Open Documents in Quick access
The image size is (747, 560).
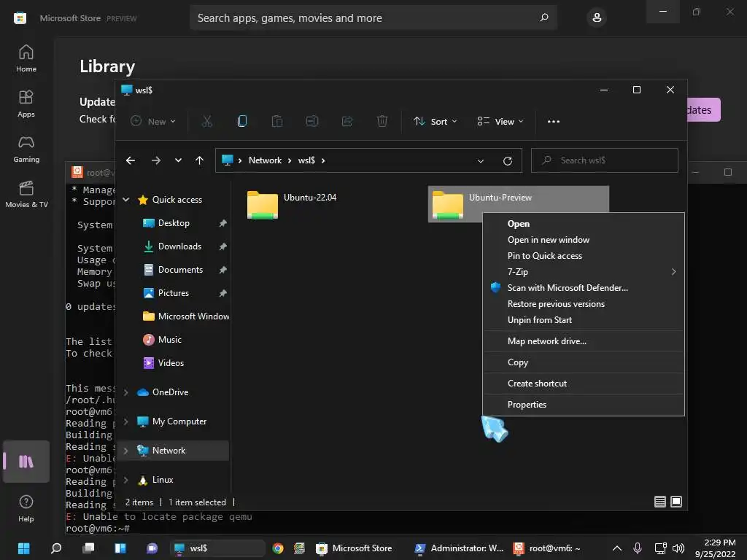pyautogui.click(x=180, y=270)
